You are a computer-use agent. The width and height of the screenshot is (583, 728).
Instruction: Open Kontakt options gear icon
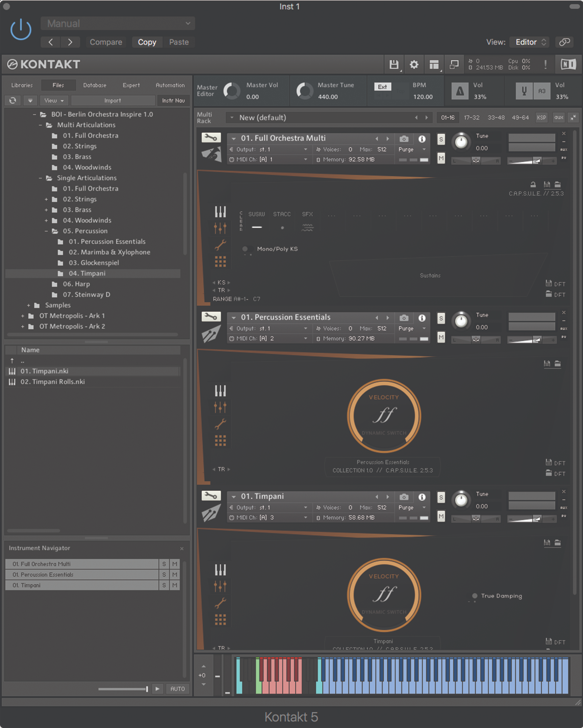tap(414, 64)
